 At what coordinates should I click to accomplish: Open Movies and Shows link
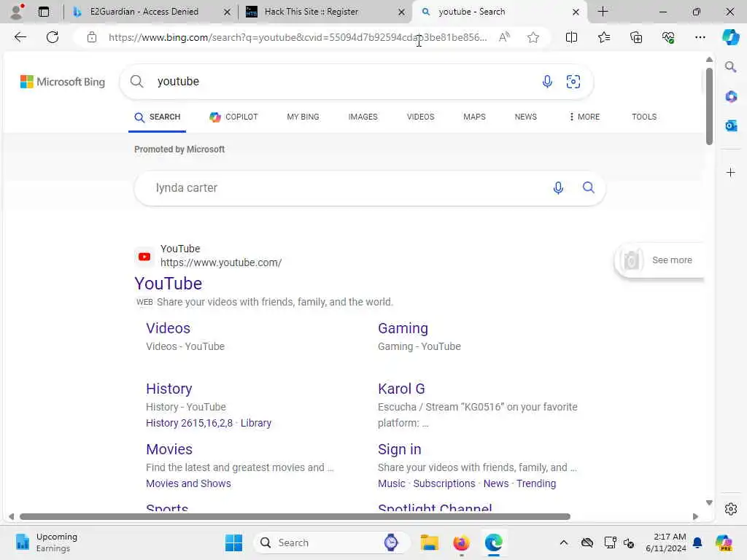point(188,483)
